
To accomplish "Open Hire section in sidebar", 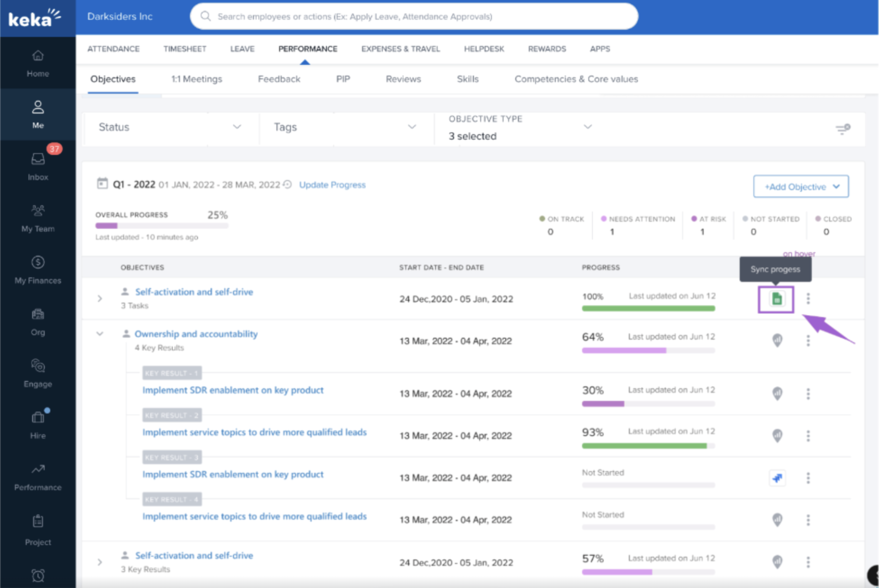I will [38, 424].
